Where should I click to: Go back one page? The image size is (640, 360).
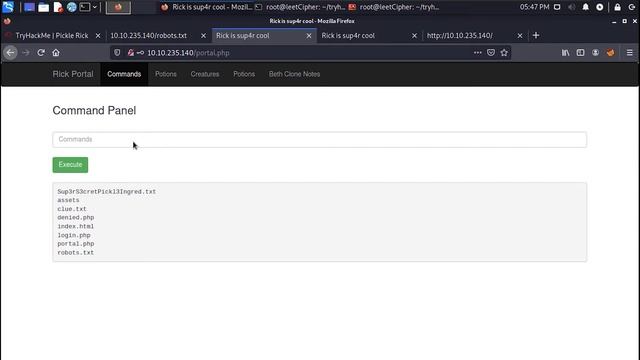click(x=10, y=53)
